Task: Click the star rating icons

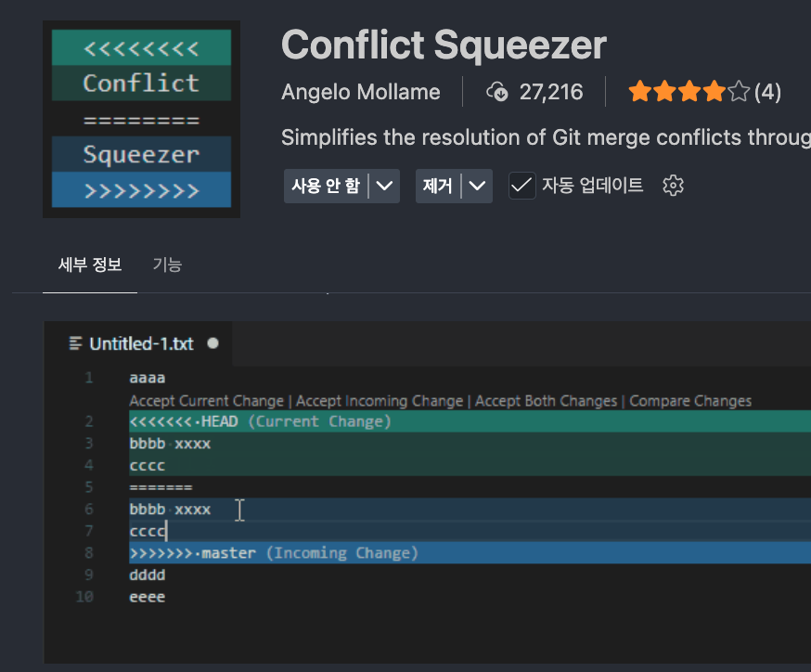Action: point(688,92)
